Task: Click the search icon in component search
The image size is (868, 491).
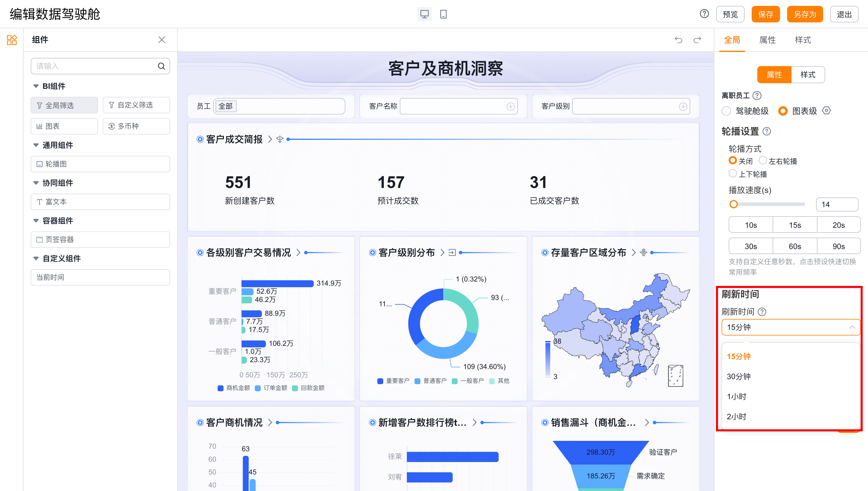Action: pos(161,66)
